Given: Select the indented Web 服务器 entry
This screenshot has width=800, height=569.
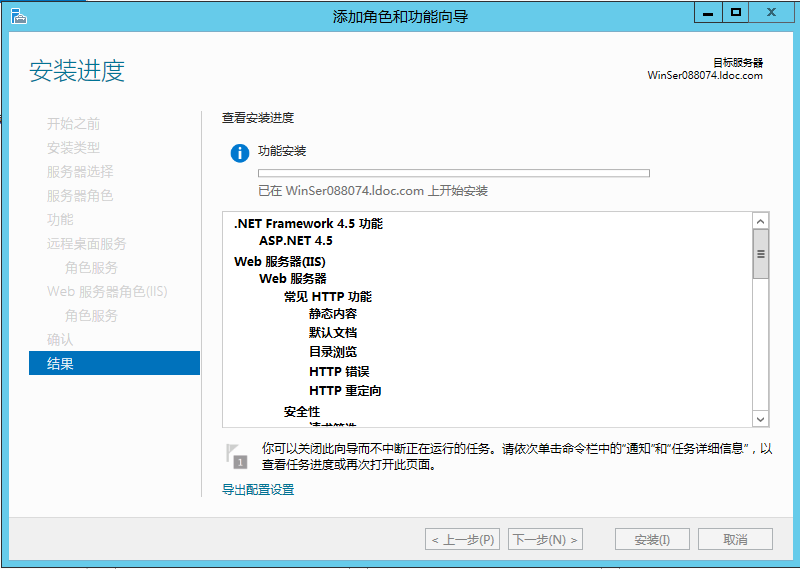Looking at the screenshot, I should [293, 279].
